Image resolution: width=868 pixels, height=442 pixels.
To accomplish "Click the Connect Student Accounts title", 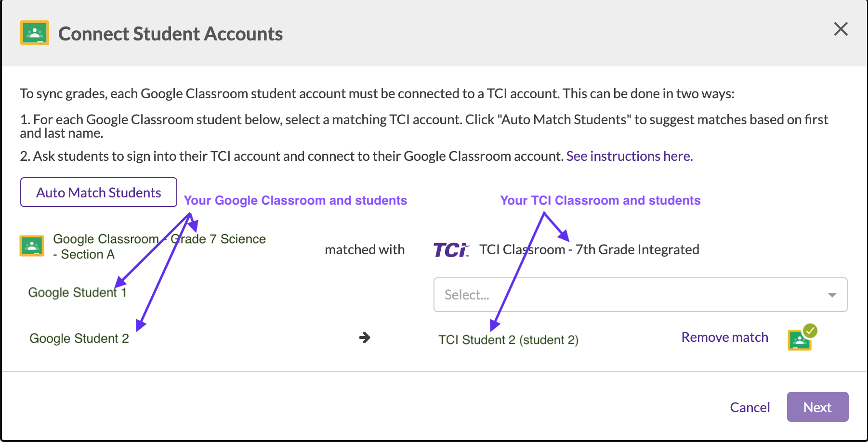I will [x=171, y=33].
